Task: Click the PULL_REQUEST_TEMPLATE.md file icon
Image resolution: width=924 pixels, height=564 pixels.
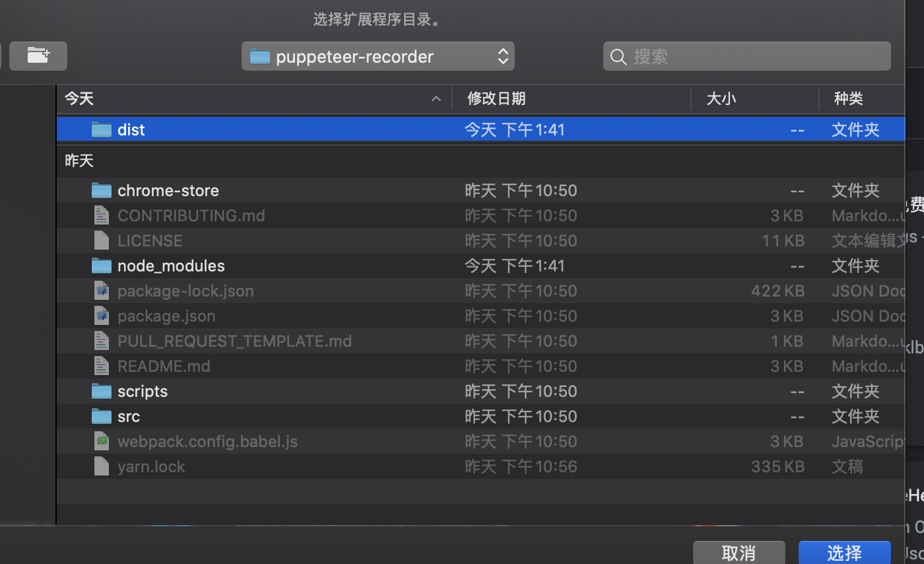Action: [101, 341]
